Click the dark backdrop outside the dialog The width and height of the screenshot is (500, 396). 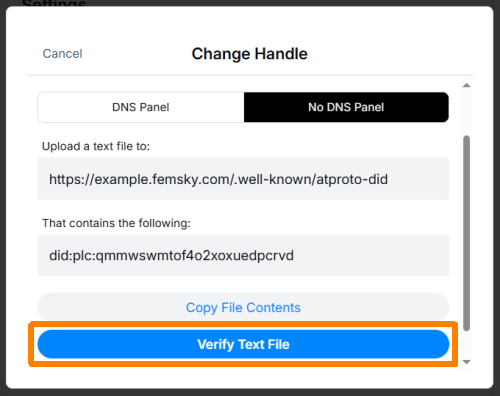[x=497, y=200]
